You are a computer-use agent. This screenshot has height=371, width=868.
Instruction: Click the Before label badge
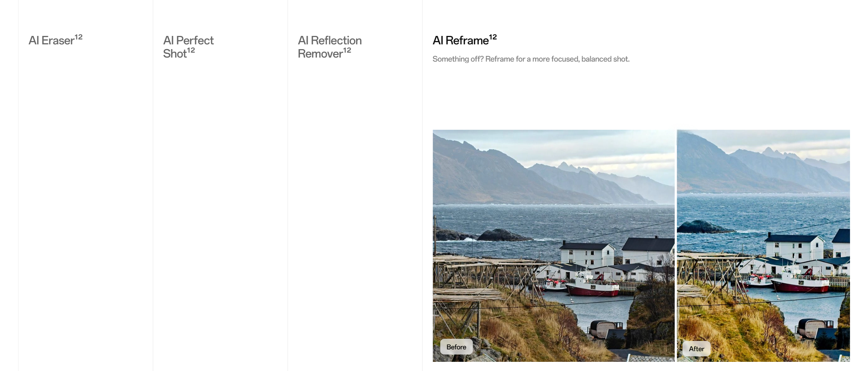[456, 347]
